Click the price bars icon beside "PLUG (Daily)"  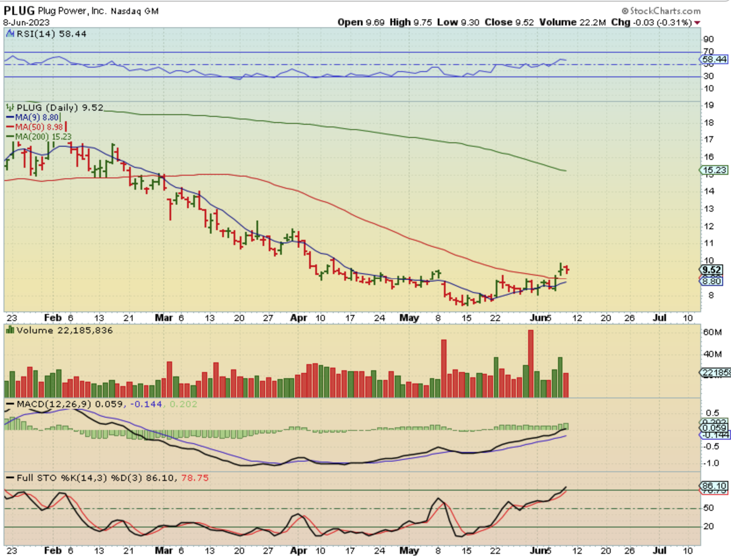[x=10, y=108]
